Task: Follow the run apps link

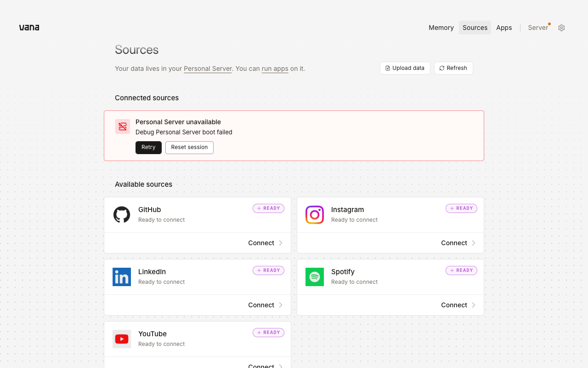Action: (x=275, y=69)
